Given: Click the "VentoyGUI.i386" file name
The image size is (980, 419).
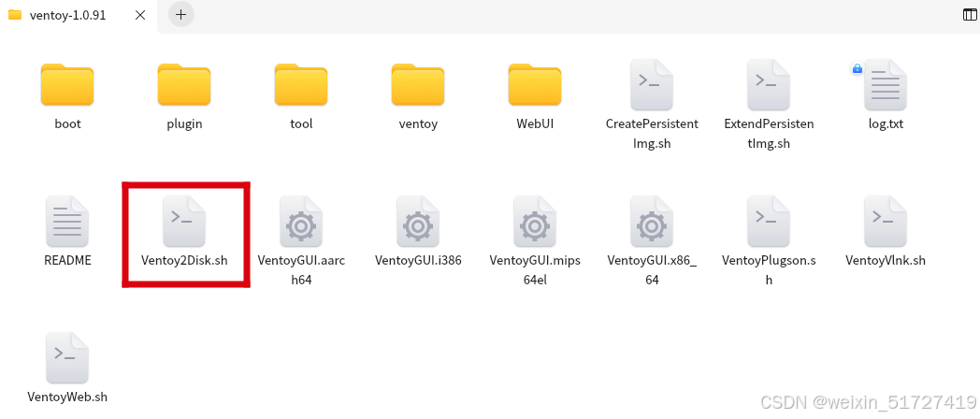Looking at the screenshot, I should click(x=418, y=260).
